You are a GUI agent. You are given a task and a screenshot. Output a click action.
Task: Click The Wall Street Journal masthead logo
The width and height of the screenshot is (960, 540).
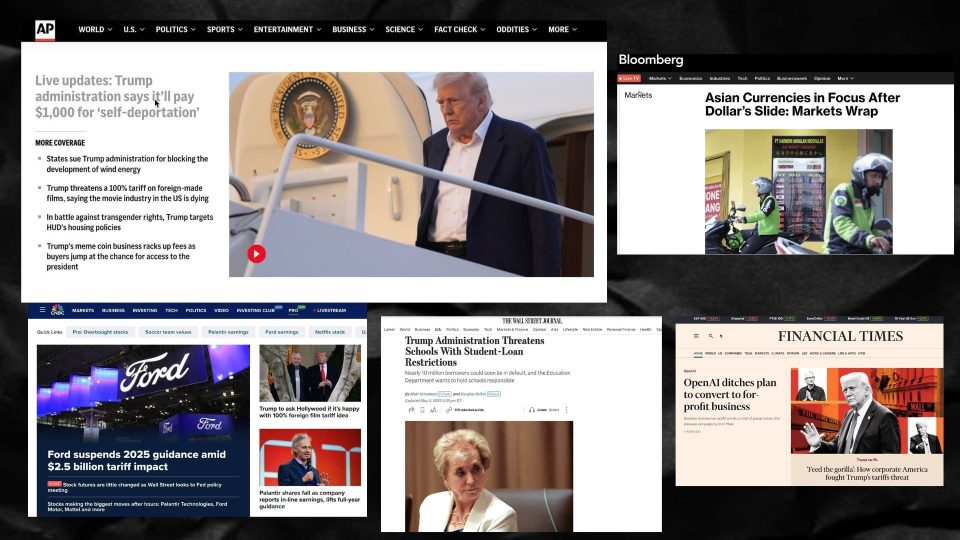pyautogui.click(x=532, y=321)
